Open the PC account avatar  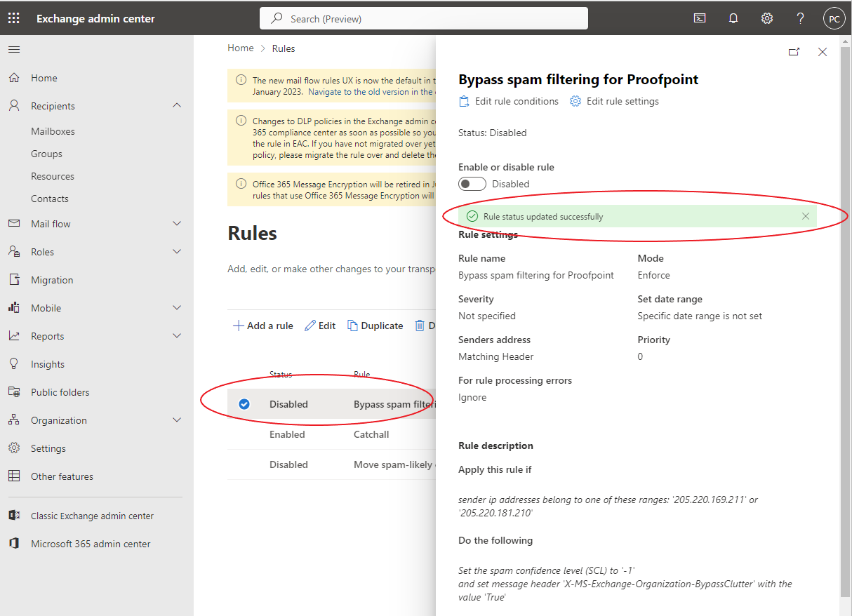[x=834, y=18]
